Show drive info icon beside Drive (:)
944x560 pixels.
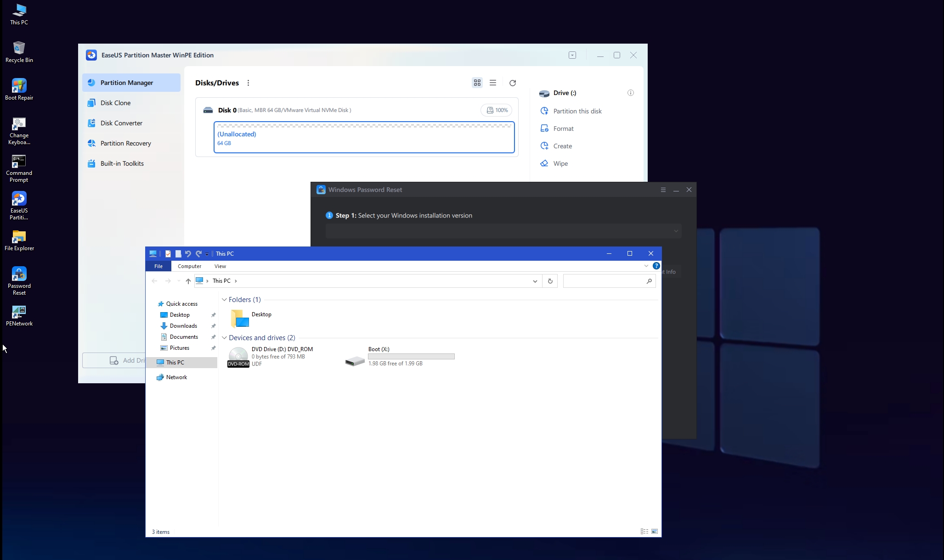[631, 93]
